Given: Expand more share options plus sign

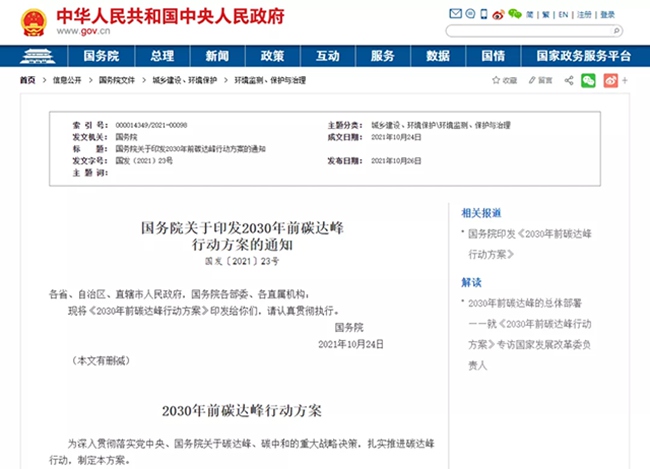Looking at the screenshot, I should pyautogui.click(x=625, y=80).
